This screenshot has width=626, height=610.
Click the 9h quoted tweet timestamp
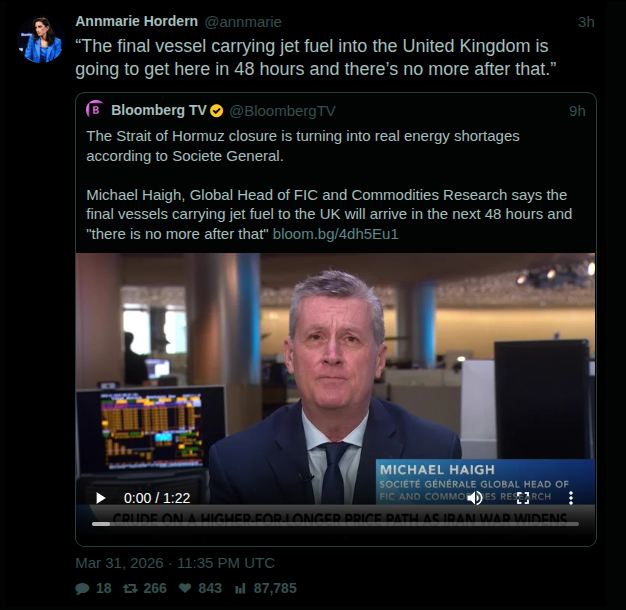(x=577, y=111)
